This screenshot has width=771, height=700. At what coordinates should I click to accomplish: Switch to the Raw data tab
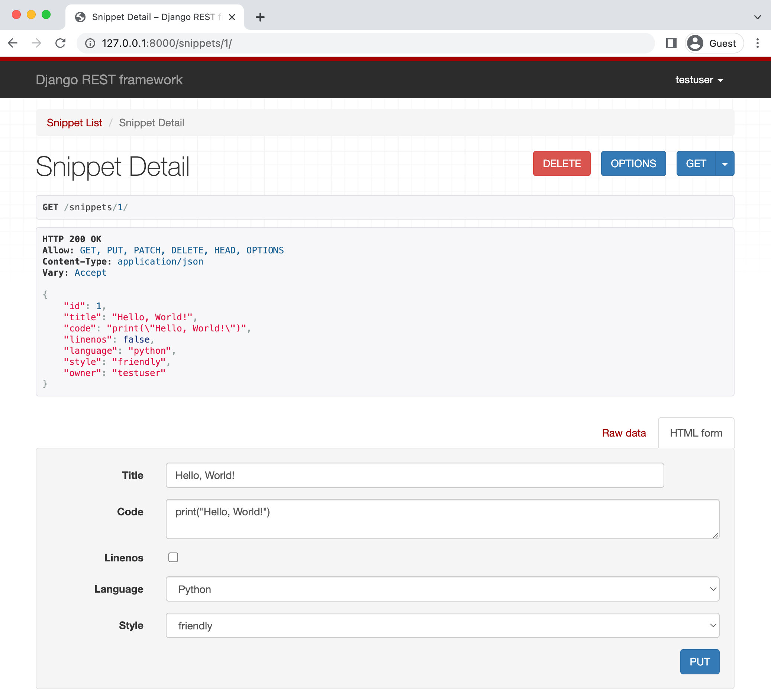click(x=624, y=433)
